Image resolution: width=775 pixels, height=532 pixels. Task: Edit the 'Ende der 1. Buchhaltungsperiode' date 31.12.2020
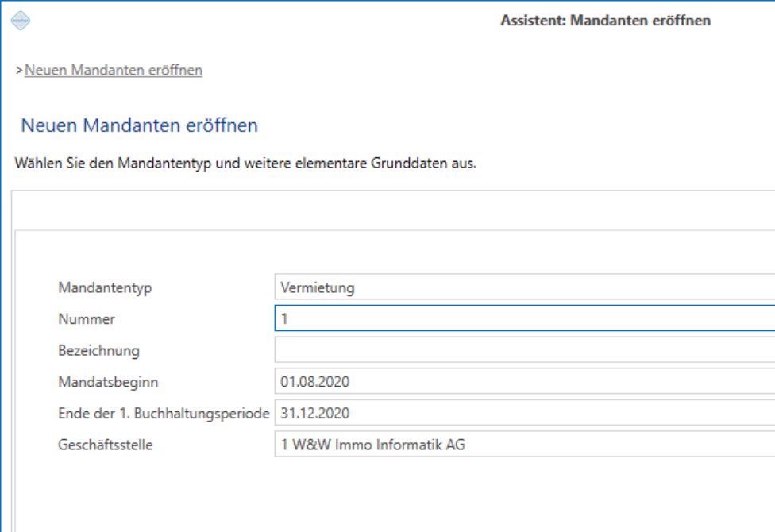click(x=524, y=413)
